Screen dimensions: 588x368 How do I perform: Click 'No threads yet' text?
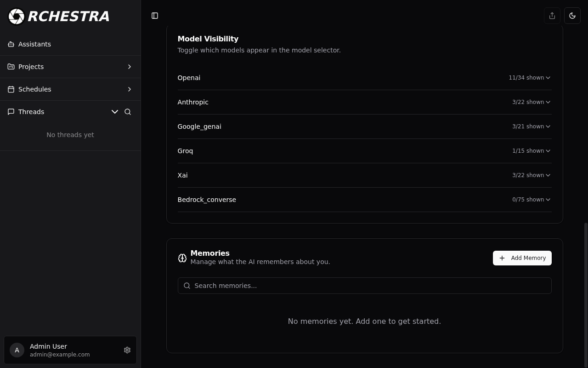tap(70, 135)
